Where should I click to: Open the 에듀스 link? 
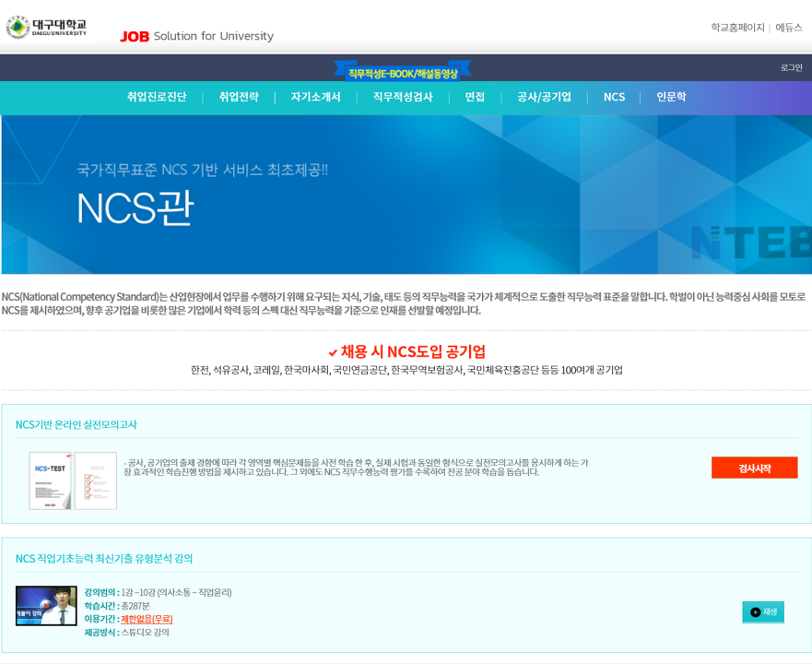tap(788, 28)
